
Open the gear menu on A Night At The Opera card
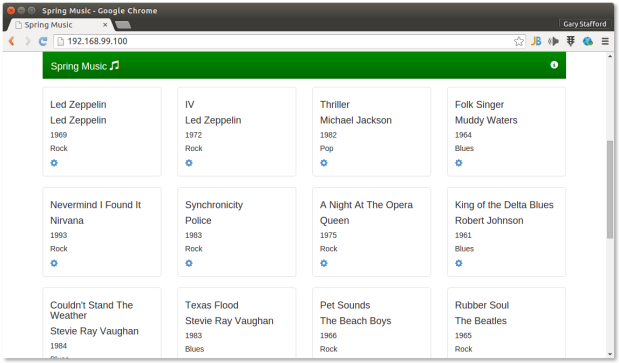324,263
